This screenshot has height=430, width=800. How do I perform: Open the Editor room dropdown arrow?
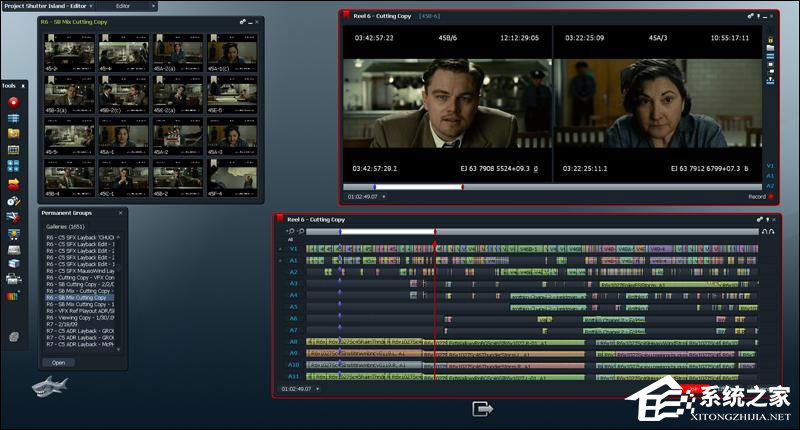tap(153, 6)
